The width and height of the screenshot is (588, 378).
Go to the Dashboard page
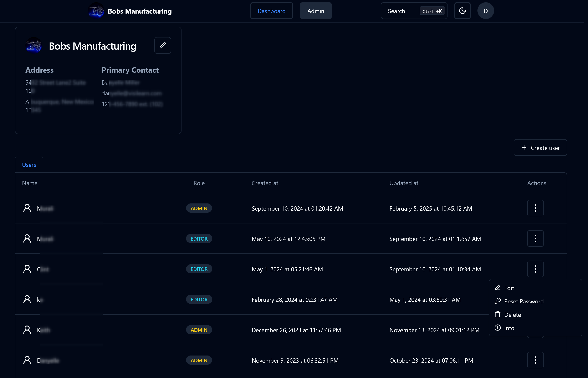271,11
